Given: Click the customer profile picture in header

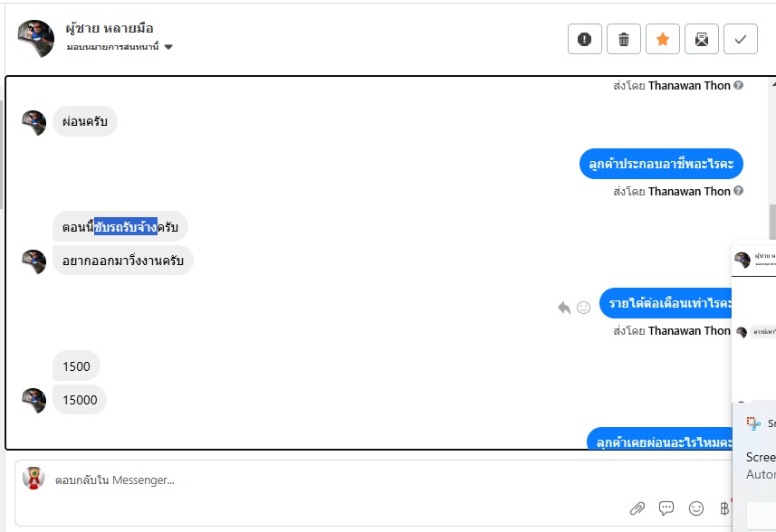Looking at the screenshot, I should [35, 38].
